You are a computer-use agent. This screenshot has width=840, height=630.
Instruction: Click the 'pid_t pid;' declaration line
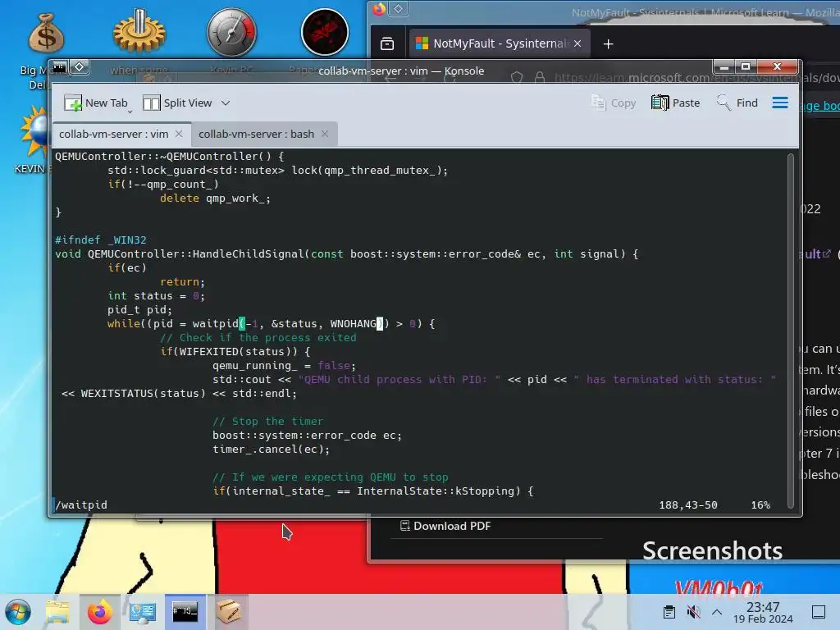tap(139, 309)
